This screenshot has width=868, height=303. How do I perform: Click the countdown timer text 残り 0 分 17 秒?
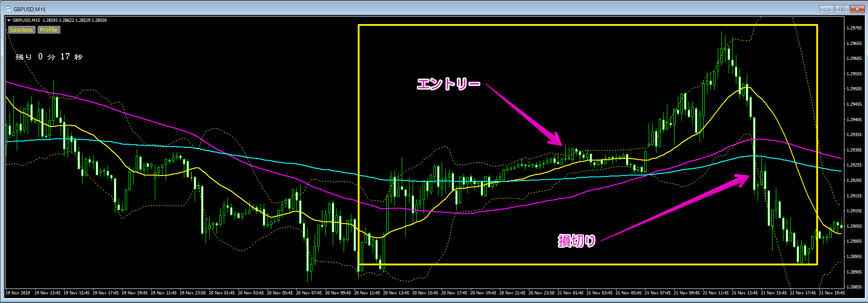[49, 57]
